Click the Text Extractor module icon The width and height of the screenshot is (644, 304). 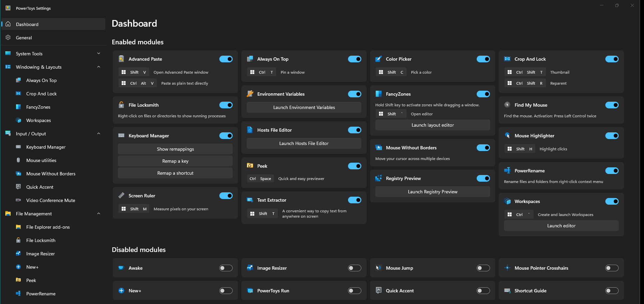pos(250,200)
